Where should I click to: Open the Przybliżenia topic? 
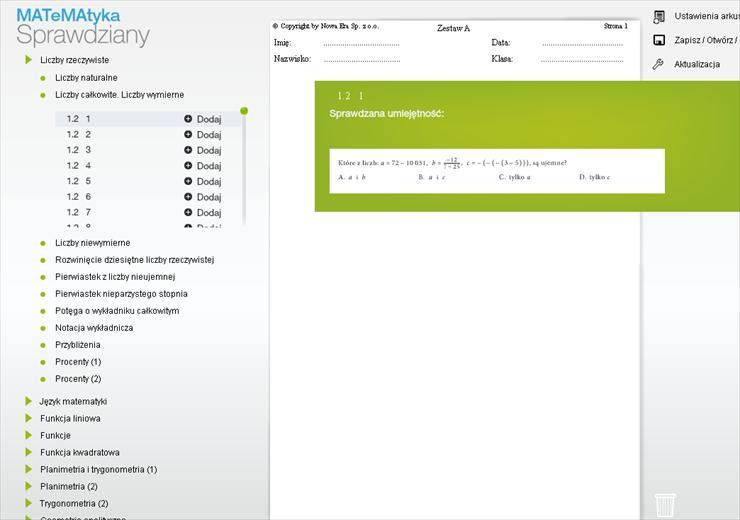pyautogui.click(x=77, y=345)
